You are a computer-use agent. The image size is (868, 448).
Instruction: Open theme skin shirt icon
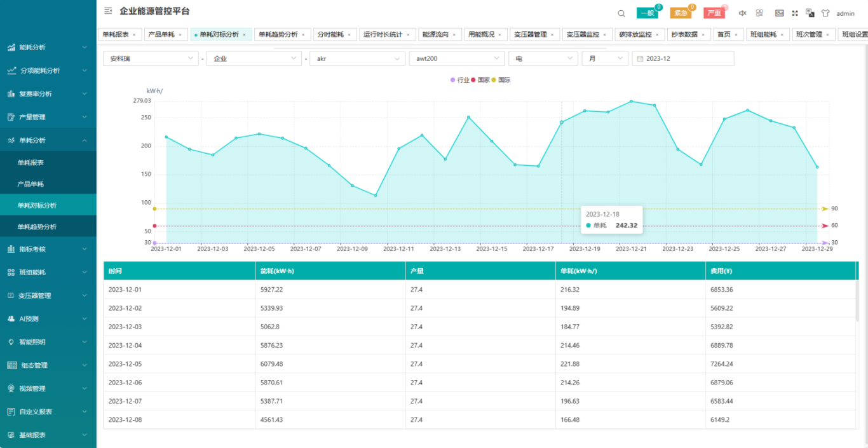point(825,13)
